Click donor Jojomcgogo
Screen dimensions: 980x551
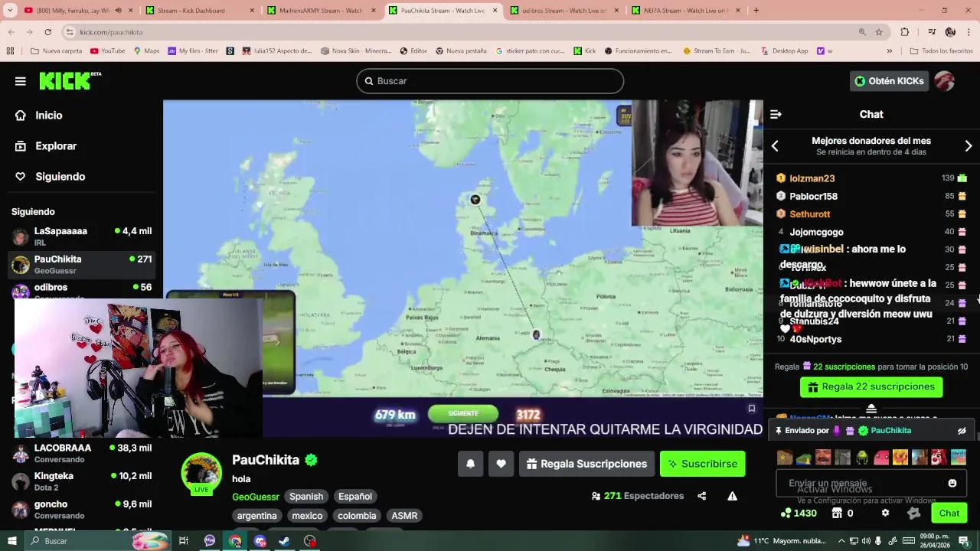point(816,232)
